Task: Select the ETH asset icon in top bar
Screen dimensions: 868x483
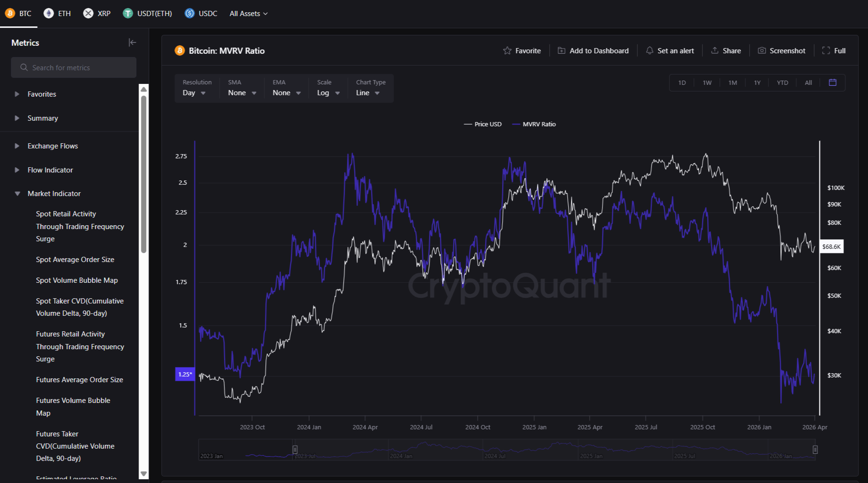Action: click(x=49, y=13)
